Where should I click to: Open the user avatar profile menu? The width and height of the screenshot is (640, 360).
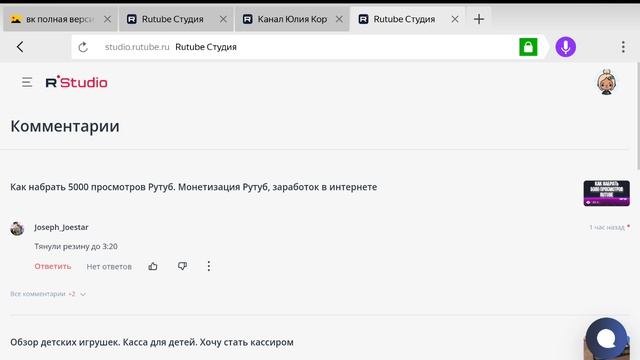(x=607, y=82)
